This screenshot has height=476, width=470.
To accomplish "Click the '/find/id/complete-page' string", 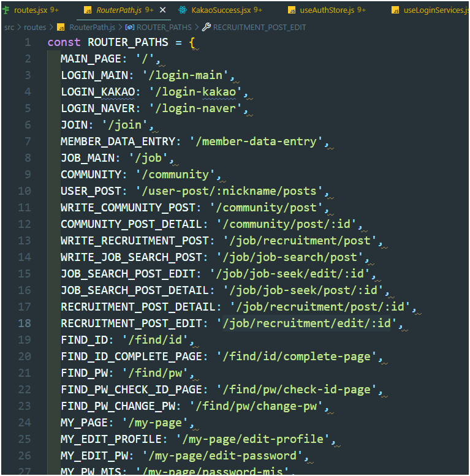I will click(297, 356).
